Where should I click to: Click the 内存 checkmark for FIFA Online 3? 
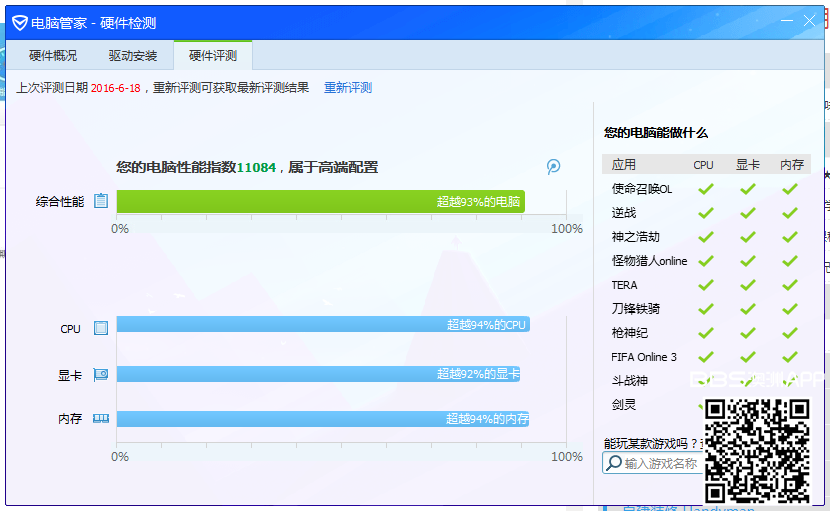tap(790, 357)
